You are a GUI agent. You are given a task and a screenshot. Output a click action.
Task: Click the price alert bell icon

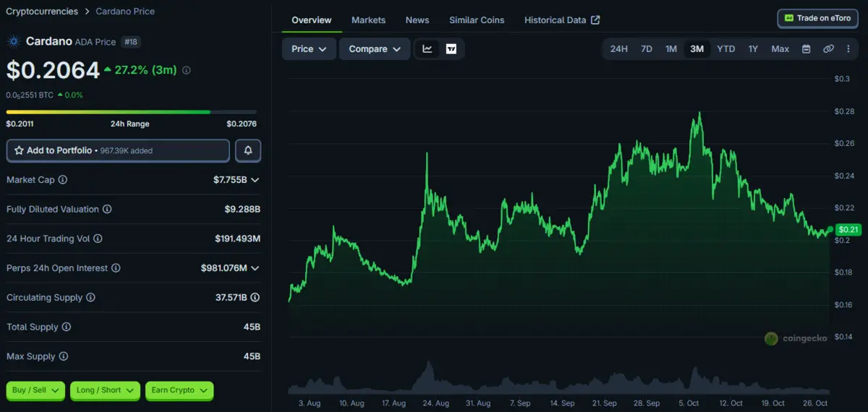click(248, 150)
